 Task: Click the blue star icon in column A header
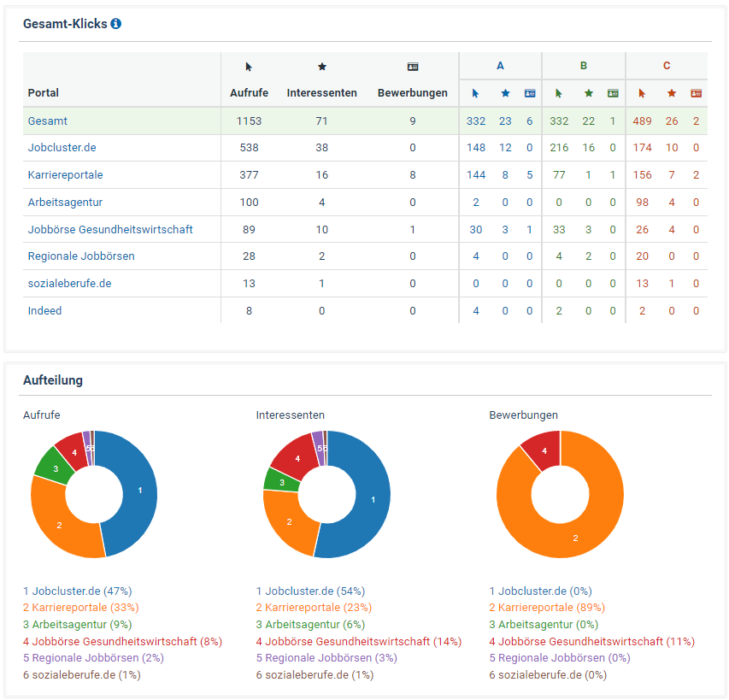(x=504, y=94)
